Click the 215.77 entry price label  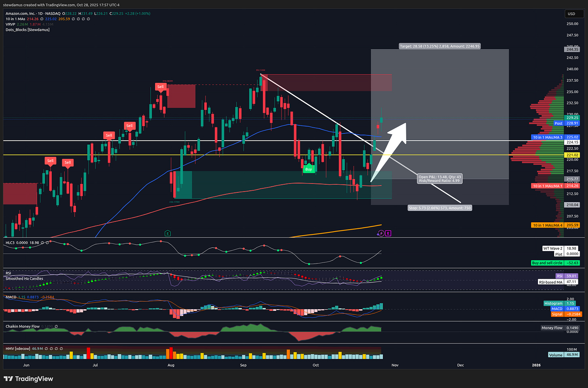(x=572, y=179)
